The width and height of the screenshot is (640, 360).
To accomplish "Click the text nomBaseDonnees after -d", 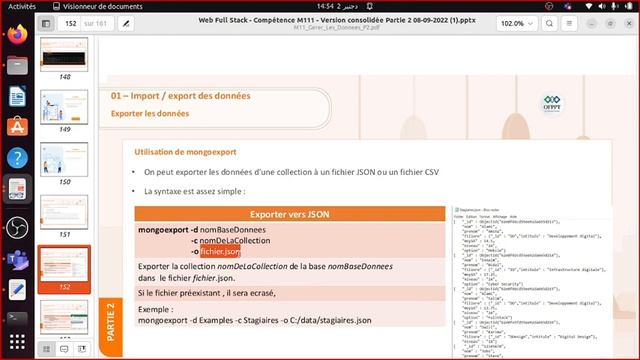I will pyautogui.click(x=233, y=229).
